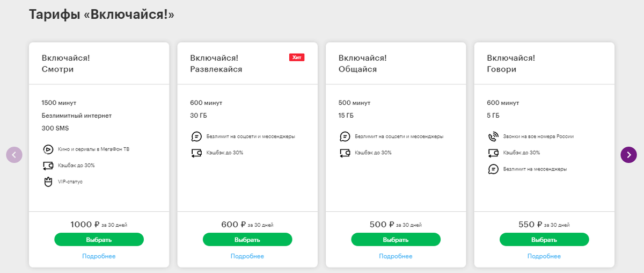Screen dimensions: 644x273
Task: Click the social networks chat icon in Общайся
Action: point(345,136)
